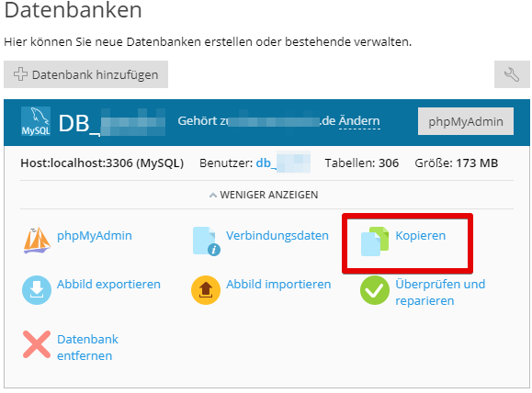
Task: Click the Ändern link in header
Action: pos(359,121)
